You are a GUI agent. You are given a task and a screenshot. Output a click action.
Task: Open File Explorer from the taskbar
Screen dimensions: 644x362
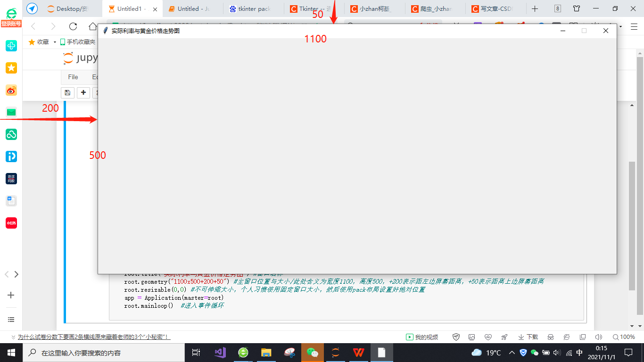(x=266, y=353)
